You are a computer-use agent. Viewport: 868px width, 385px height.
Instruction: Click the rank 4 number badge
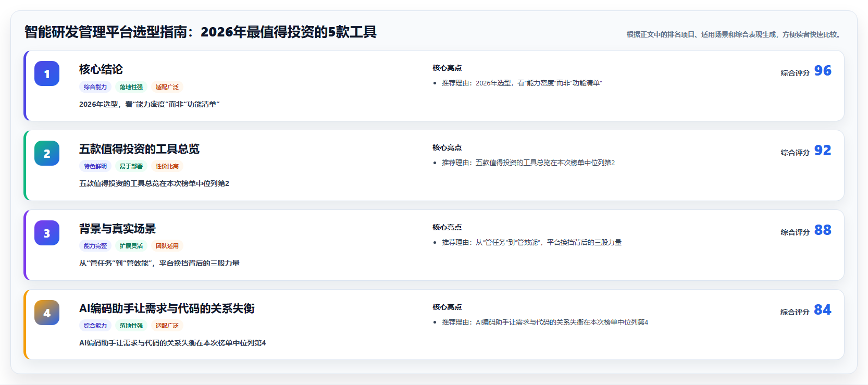47,313
